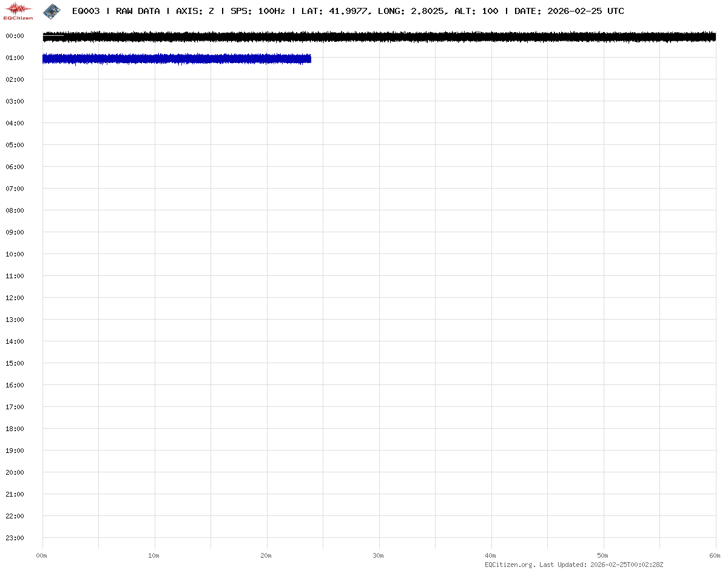Click the 10m mark on time axis
This screenshot has width=728, height=570.
click(154, 555)
